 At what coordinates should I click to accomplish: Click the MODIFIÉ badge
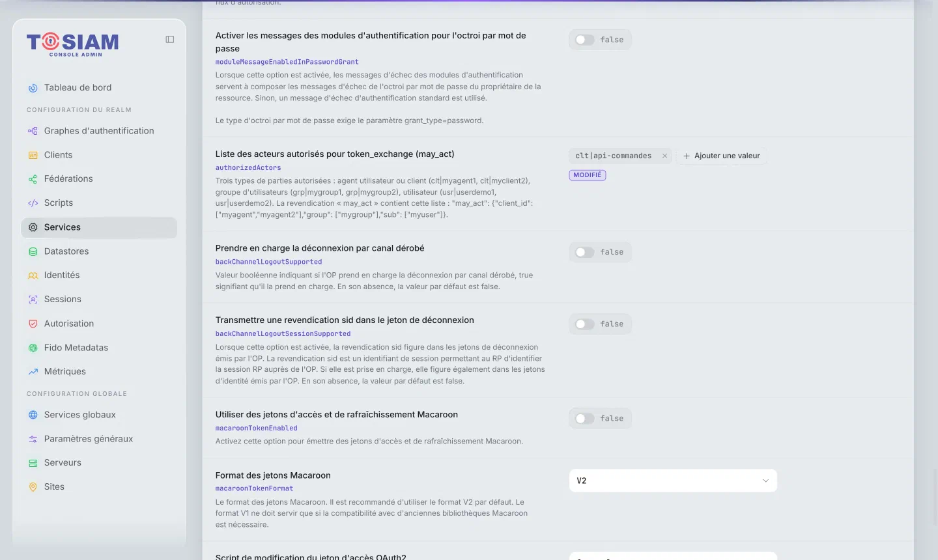(588, 175)
